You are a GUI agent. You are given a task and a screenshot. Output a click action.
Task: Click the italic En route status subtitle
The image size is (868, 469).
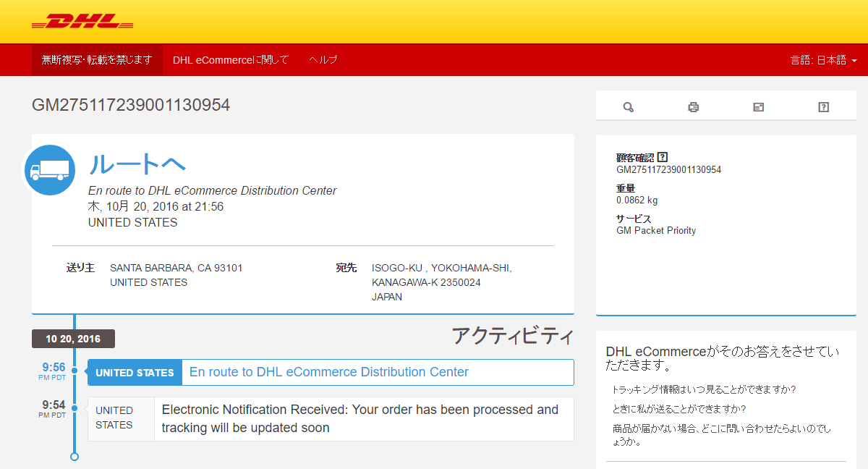213,191
